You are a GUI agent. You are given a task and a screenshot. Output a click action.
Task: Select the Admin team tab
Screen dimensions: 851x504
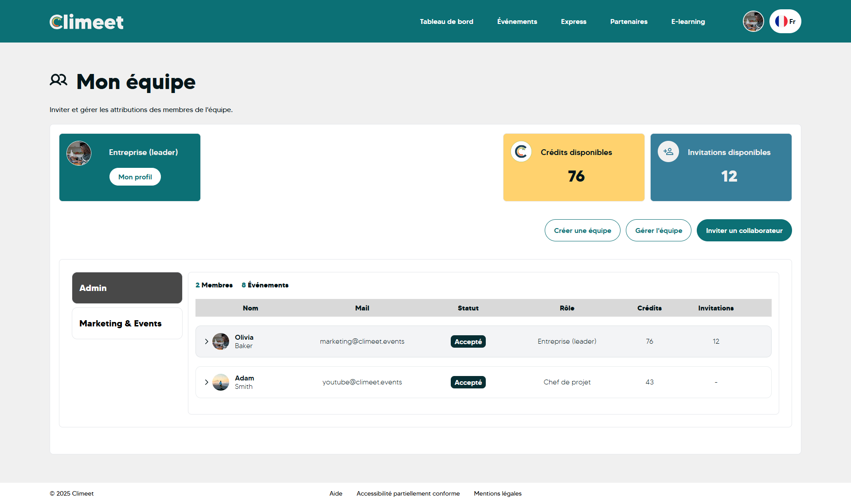point(127,288)
